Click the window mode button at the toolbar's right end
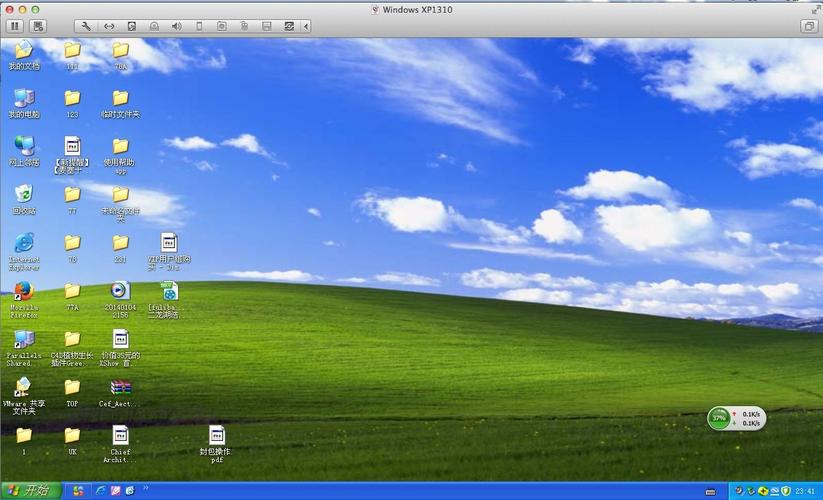The width and height of the screenshot is (823, 500). point(809,26)
